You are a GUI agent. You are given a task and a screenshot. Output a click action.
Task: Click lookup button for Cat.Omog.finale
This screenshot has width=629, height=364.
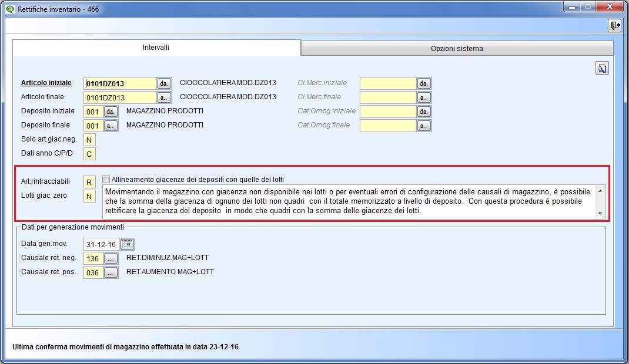coord(424,126)
